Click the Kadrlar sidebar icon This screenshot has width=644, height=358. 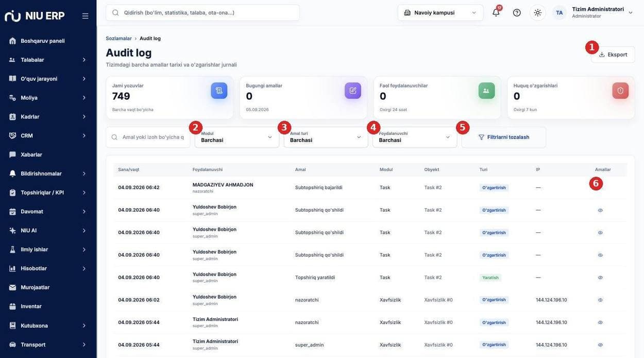click(12, 117)
